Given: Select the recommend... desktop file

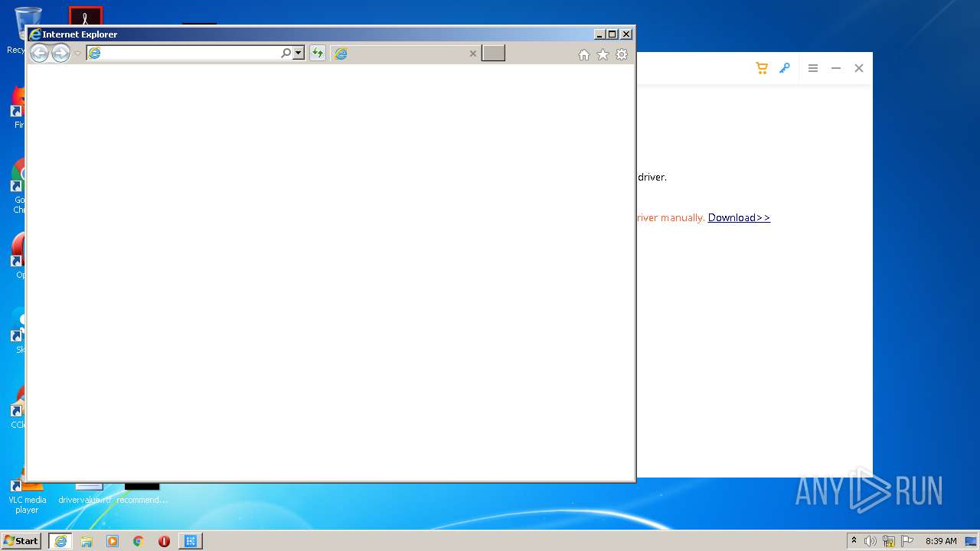Looking at the screenshot, I should click(142, 494).
